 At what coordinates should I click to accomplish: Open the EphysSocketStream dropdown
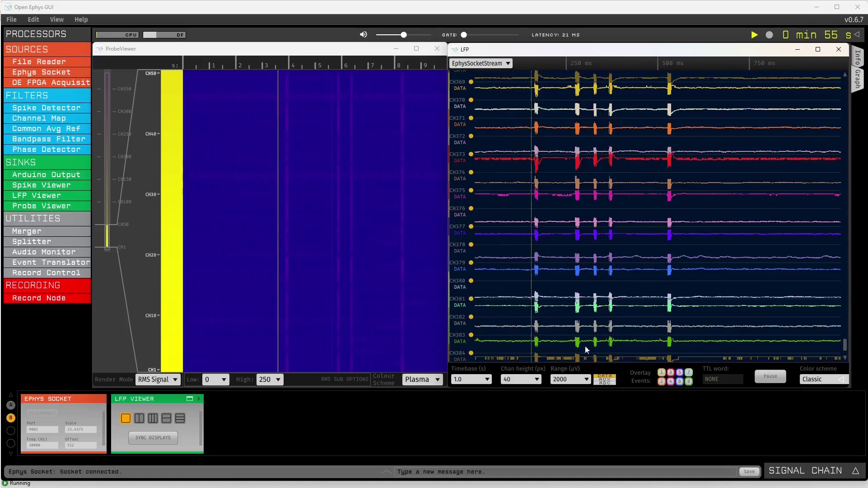(x=481, y=63)
